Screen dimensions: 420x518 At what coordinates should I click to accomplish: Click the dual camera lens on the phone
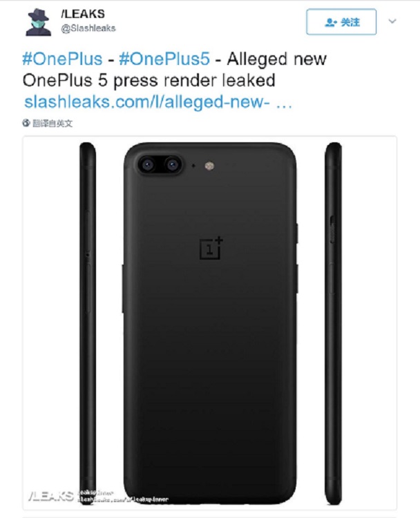coord(160,164)
